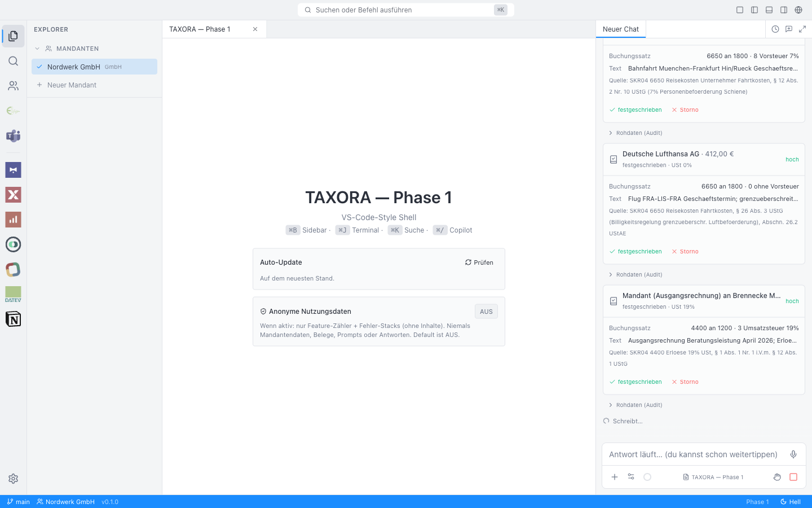Expand chat panel to full size
The width and height of the screenshot is (812, 508).
coord(802,29)
